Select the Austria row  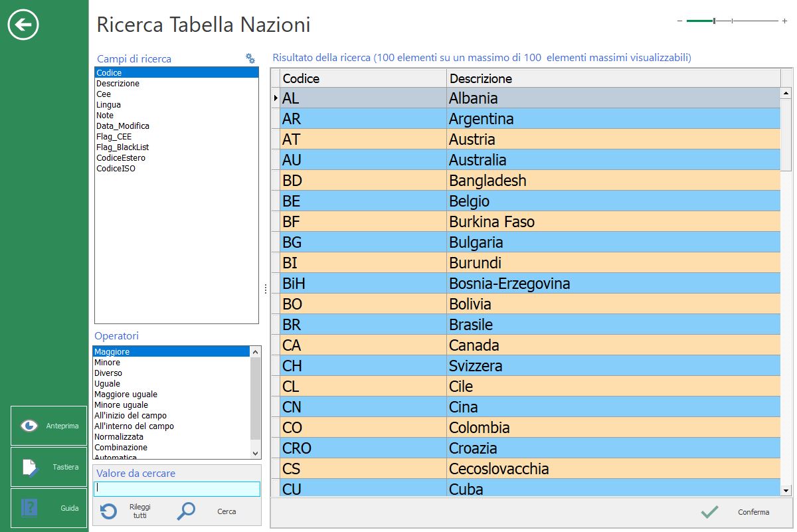point(525,139)
